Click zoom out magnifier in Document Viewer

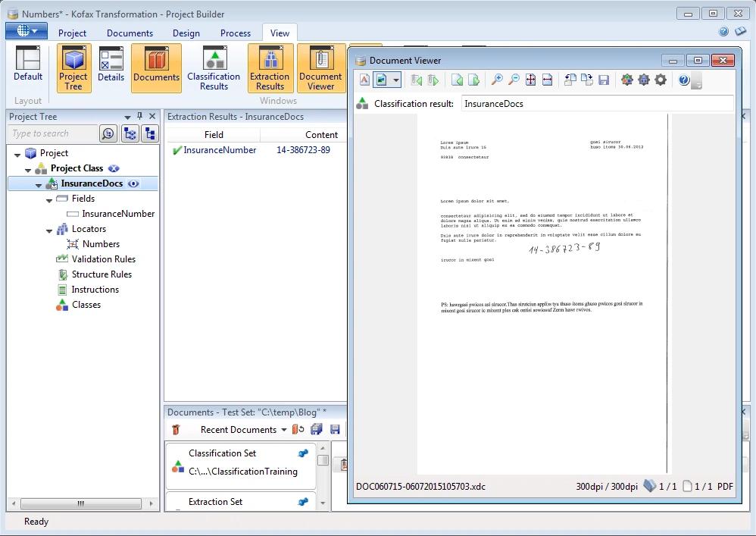514,80
